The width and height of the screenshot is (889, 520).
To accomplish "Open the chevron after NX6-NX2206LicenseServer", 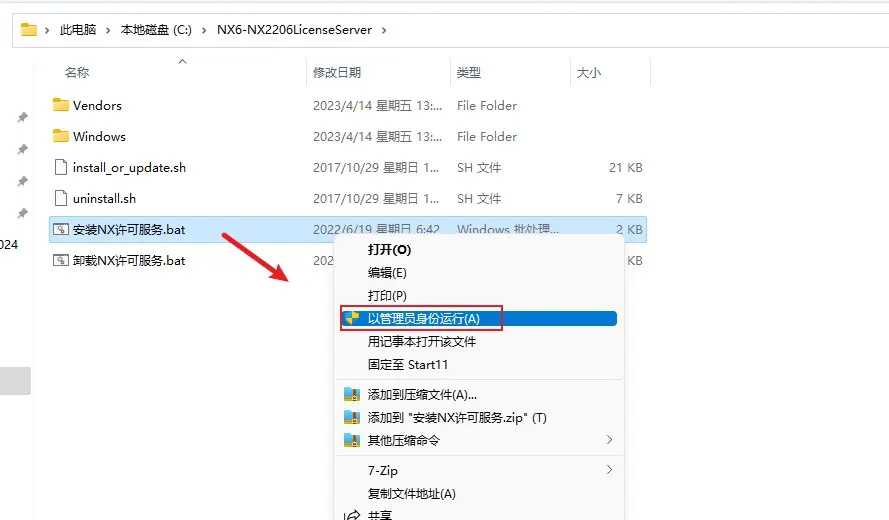I will (x=384, y=30).
